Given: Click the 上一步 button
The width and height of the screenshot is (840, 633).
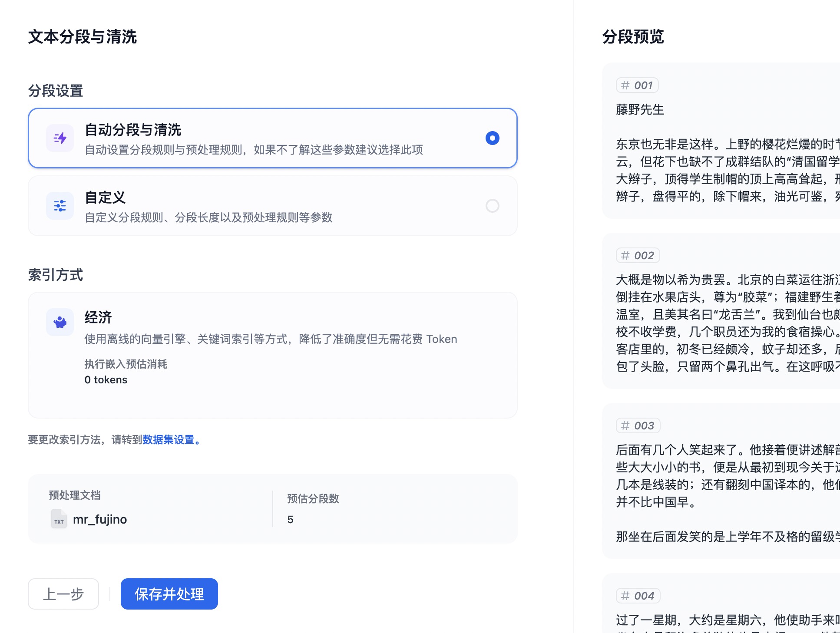Looking at the screenshot, I should [x=63, y=594].
